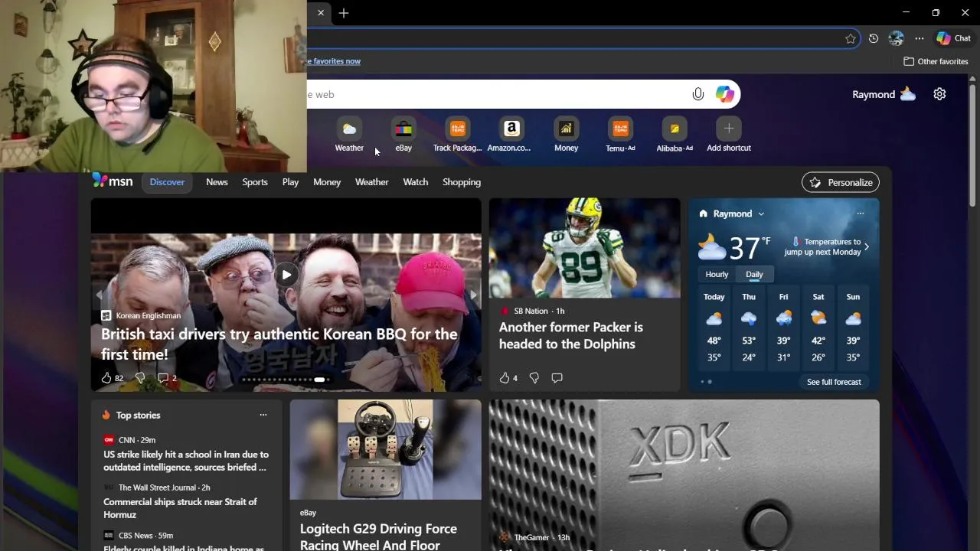Image resolution: width=980 pixels, height=551 pixels.
Task: Add this page to favorites star
Action: coord(851,38)
